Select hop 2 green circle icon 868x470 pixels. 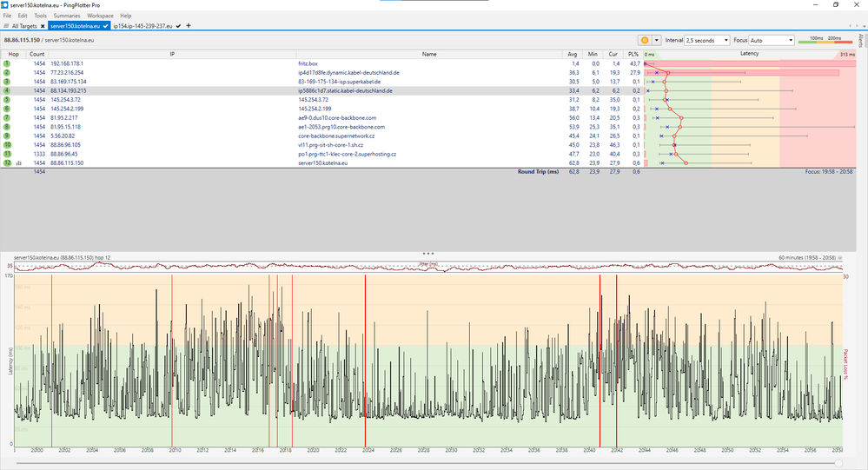click(7, 72)
